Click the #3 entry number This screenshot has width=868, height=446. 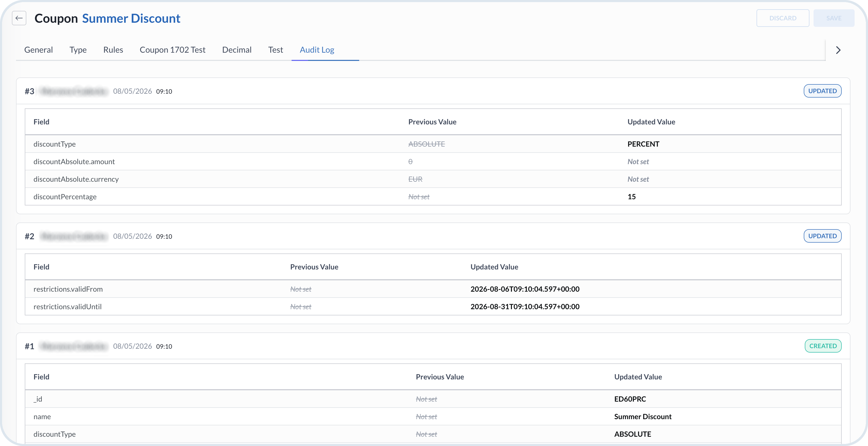coord(29,91)
